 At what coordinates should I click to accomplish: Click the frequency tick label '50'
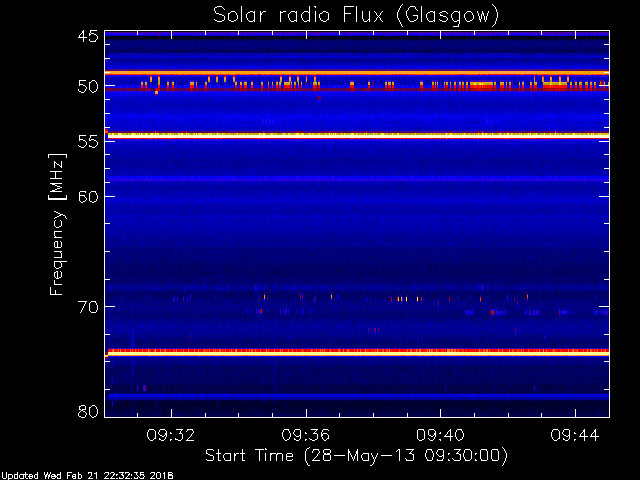click(x=88, y=87)
